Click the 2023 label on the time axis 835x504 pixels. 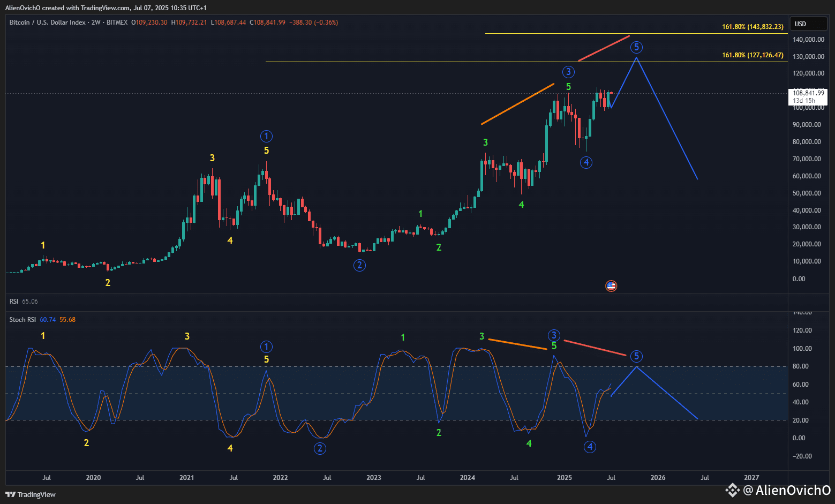point(374,478)
